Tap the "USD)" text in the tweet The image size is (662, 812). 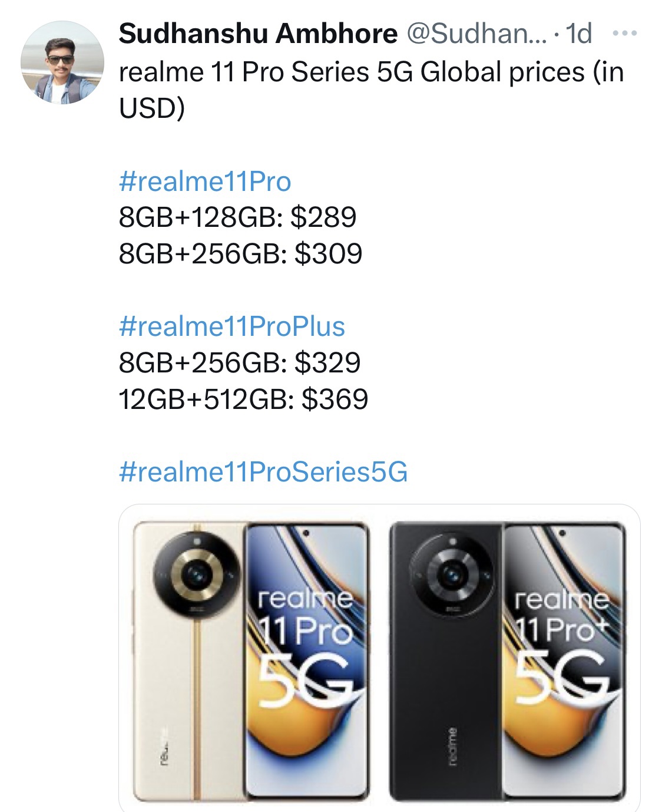[x=152, y=108]
